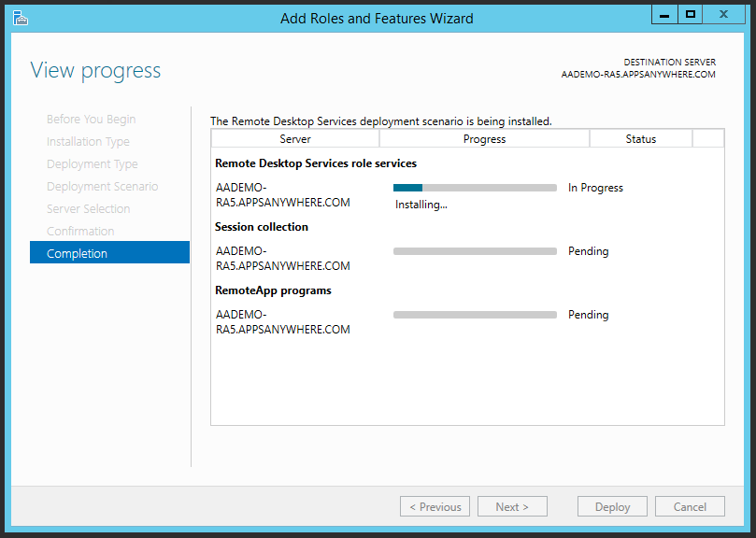Click the Status column header

coord(640,139)
